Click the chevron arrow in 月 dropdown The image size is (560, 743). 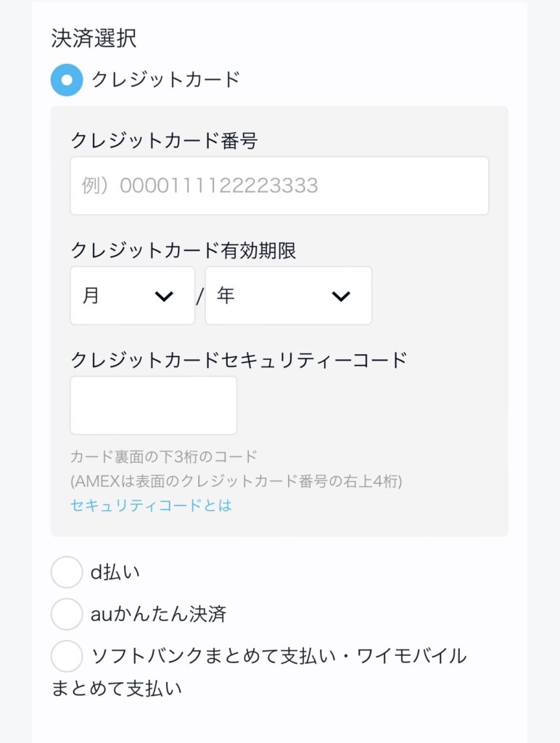(x=164, y=296)
